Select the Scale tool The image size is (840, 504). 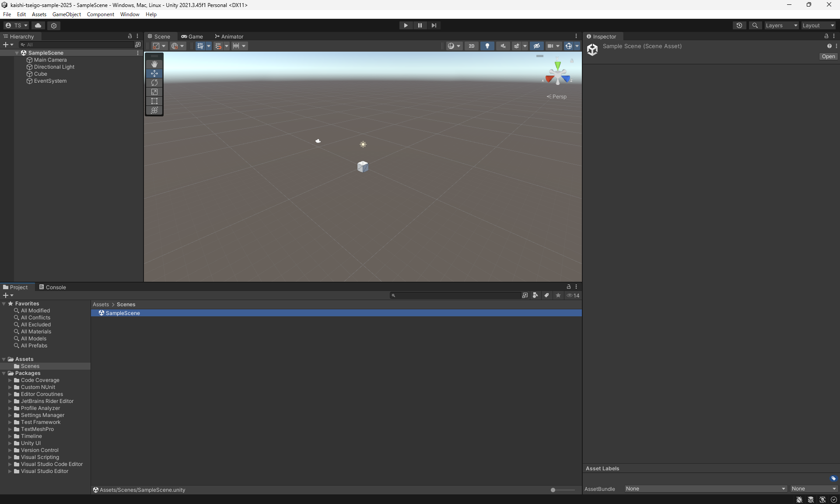point(154,92)
